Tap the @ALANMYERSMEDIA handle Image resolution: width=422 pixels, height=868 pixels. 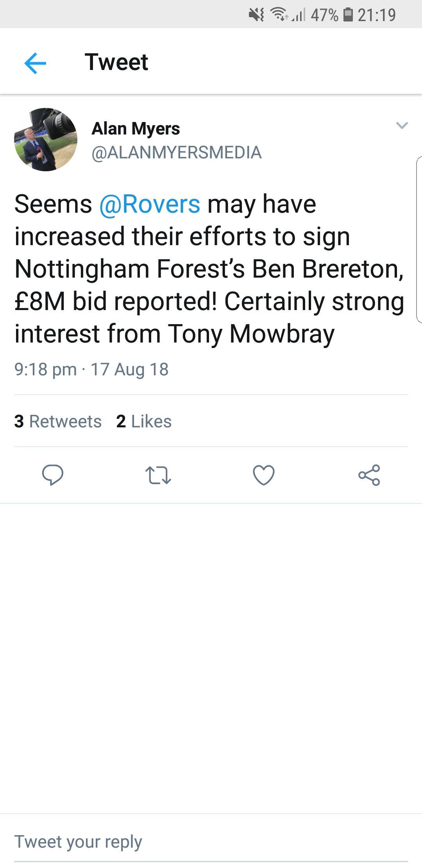tap(176, 152)
